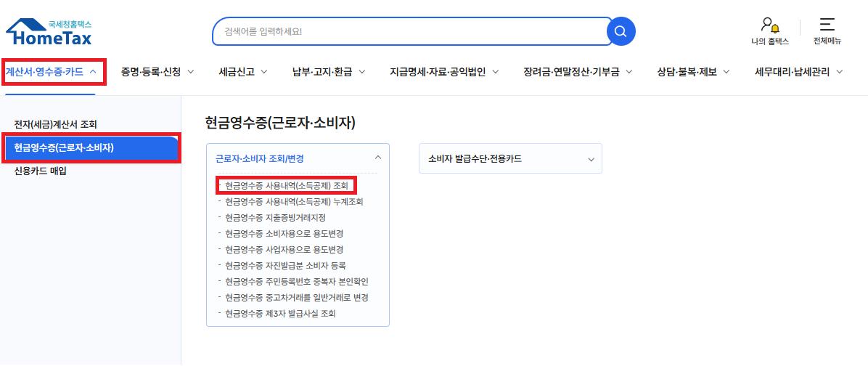Click the HomeTax logo
868x369 pixels.
pos(49,32)
